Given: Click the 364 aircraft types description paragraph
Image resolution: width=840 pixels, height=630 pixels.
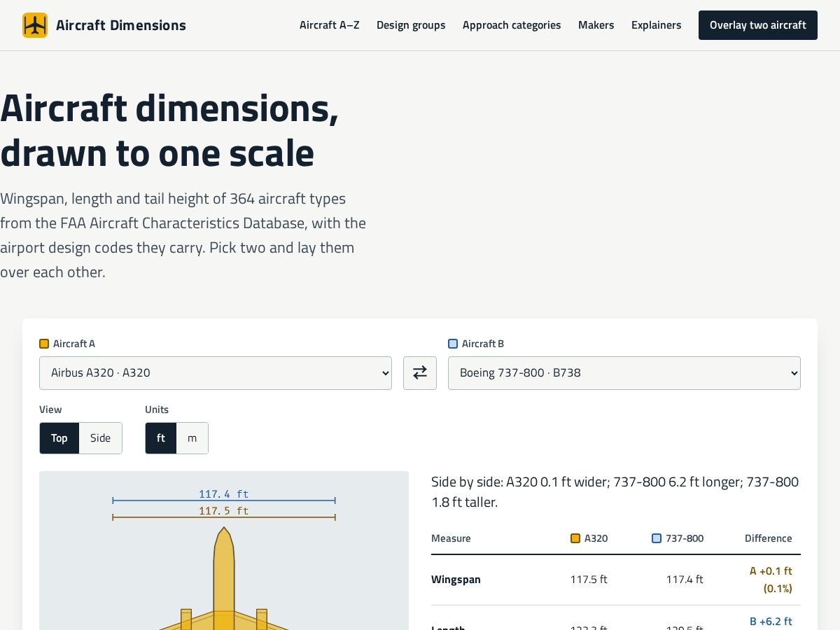Looking at the screenshot, I should (x=183, y=235).
